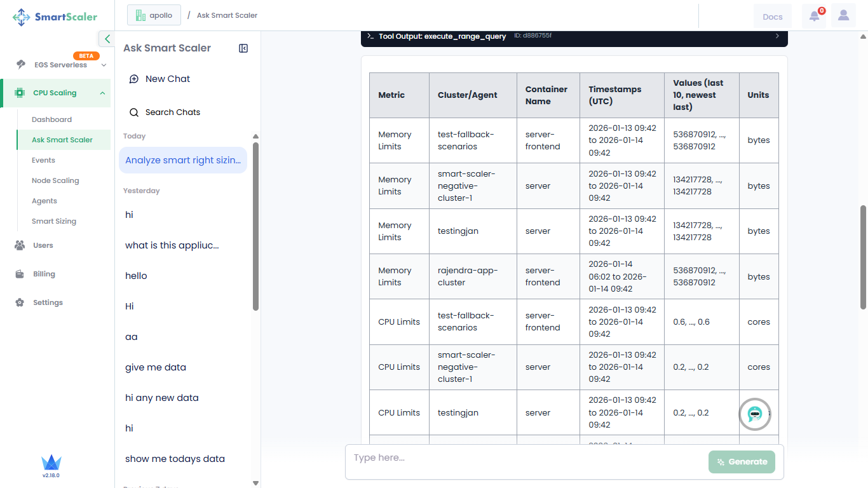Expand the execute_range_query tool output

(776, 36)
